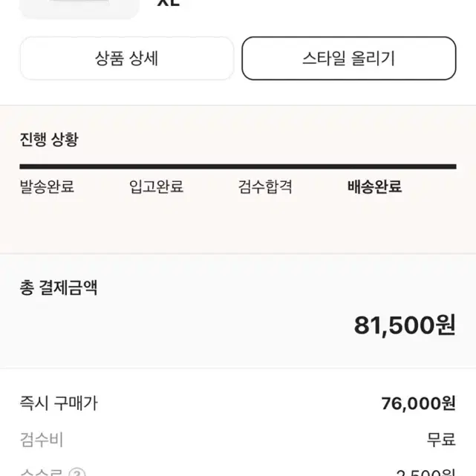Tap the 진행 상황 heading
476x476 pixels.
click(49, 140)
